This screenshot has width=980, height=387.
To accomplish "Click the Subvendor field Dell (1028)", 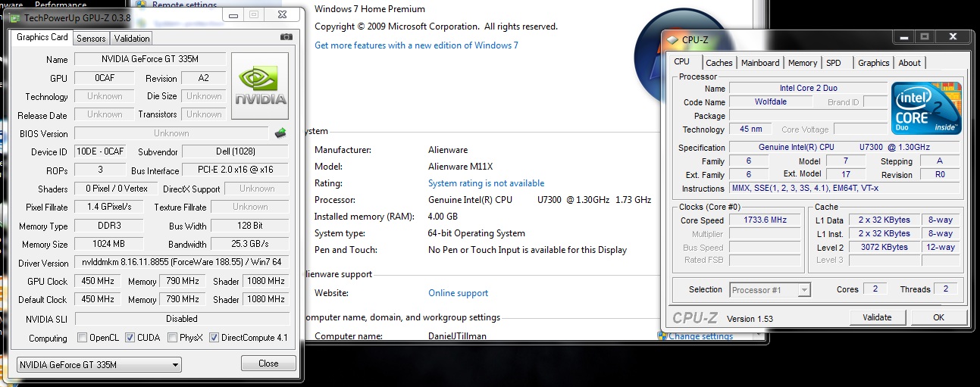I will pyautogui.click(x=235, y=151).
